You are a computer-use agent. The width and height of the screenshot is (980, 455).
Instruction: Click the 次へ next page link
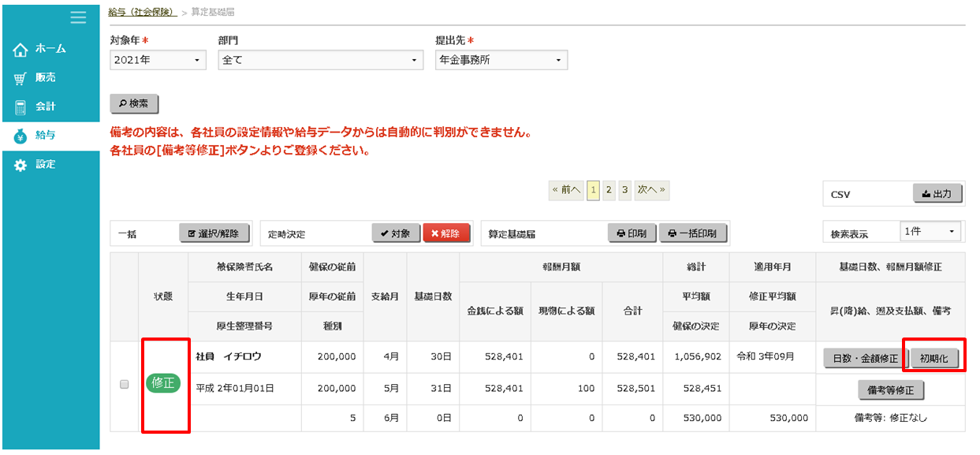point(651,190)
